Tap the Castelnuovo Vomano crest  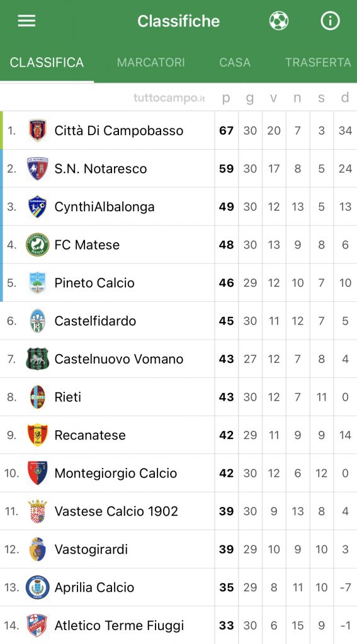37,359
